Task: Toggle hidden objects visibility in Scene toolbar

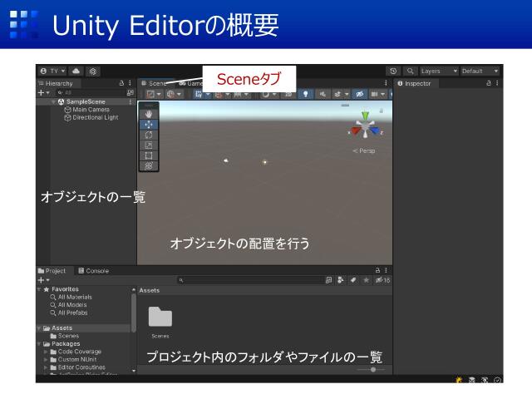Action: pos(360,95)
